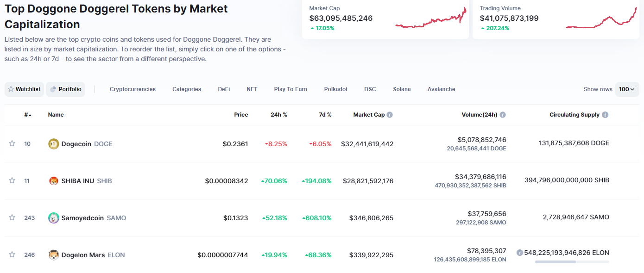Click the ELON circulating supply progress bar
This screenshot has width=644, height=273.
coord(572,262)
